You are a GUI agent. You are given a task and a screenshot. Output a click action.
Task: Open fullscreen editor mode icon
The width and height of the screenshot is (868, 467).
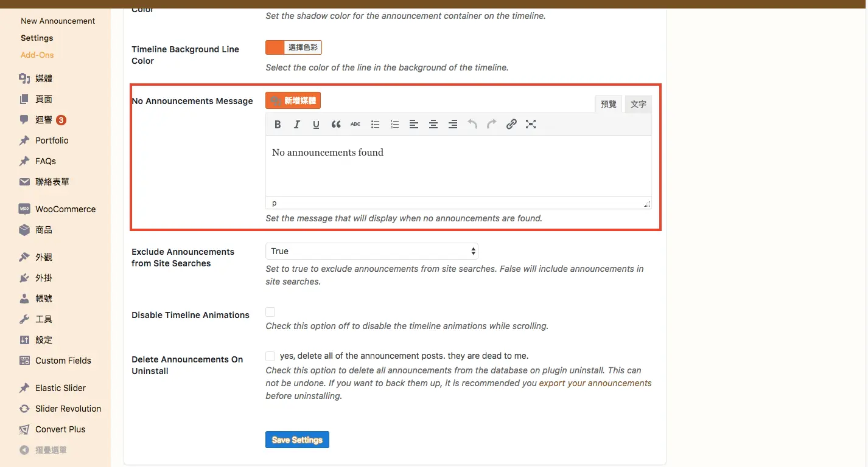[x=531, y=124]
